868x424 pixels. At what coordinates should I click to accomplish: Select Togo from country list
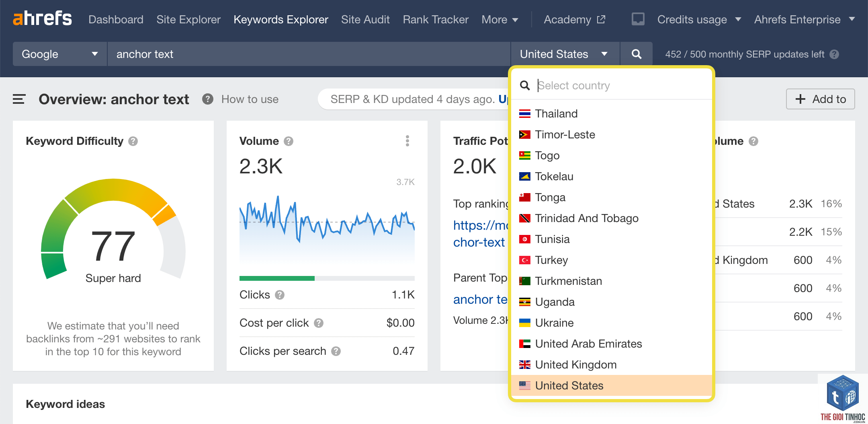[x=611, y=156]
